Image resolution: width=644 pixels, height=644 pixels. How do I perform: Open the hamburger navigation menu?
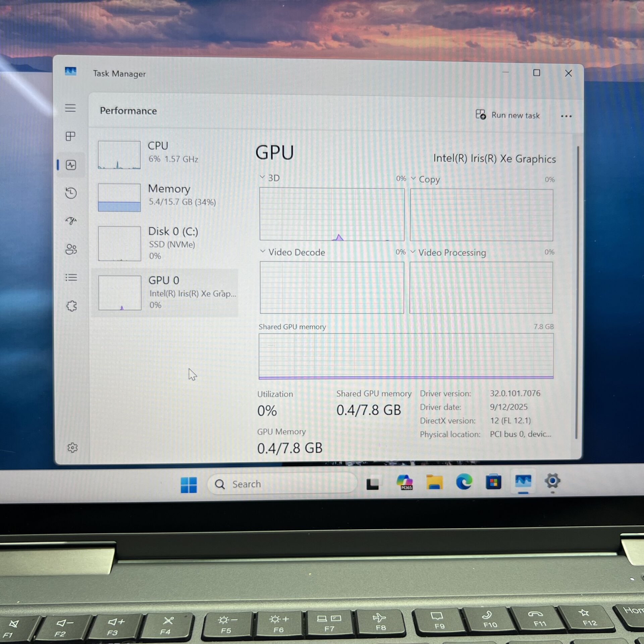70,108
